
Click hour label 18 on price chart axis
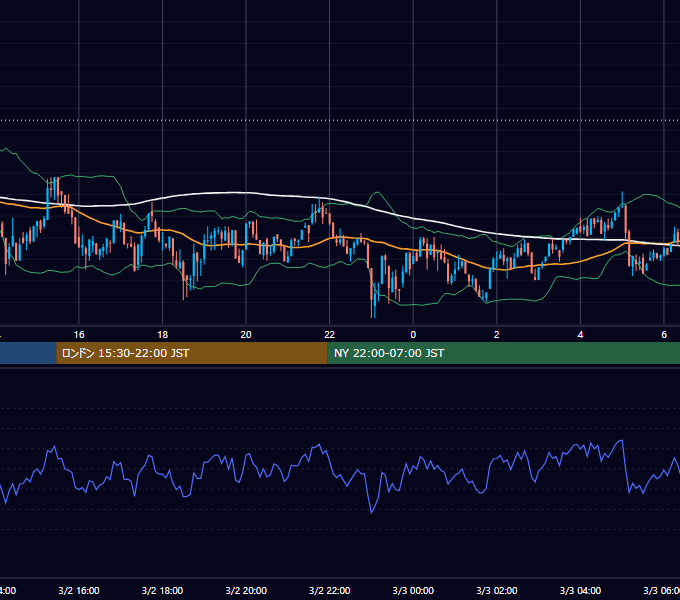point(163,335)
